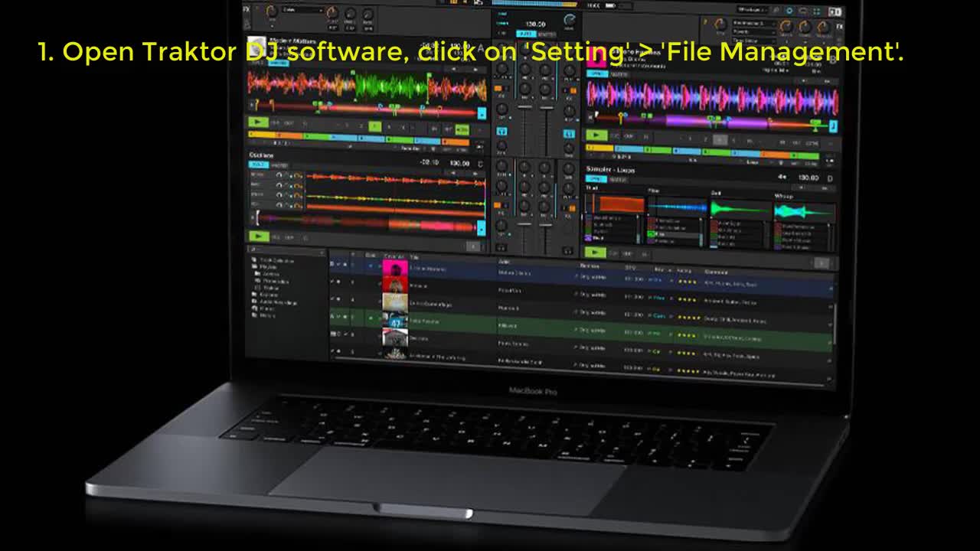Select Deck A album cover thumbnail
Image resolution: width=980 pixels, height=551 pixels.
[x=256, y=47]
